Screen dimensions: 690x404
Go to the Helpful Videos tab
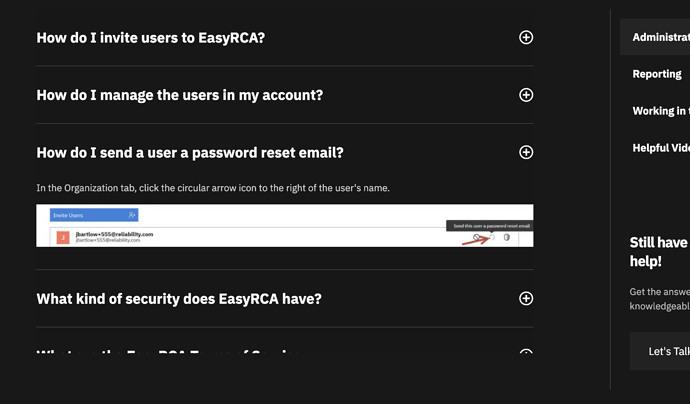661,148
